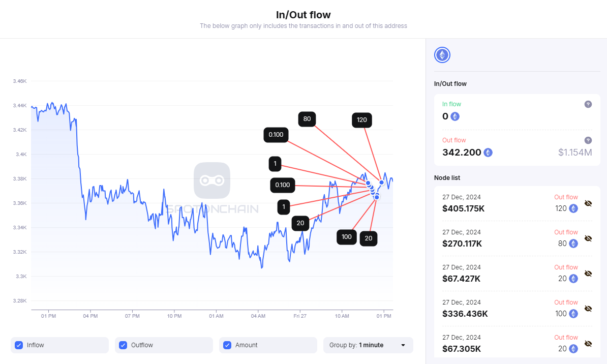
Task: Click the In flow help question mark
Action: [588, 104]
